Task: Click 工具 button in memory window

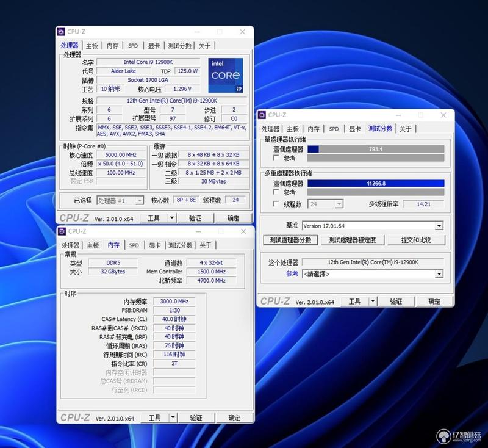Action: (x=154, y=418)
